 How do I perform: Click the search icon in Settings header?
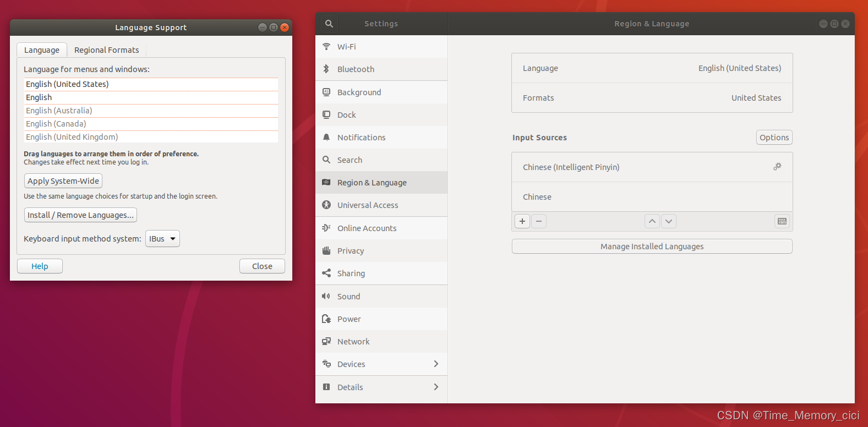[x=329, y=24]
